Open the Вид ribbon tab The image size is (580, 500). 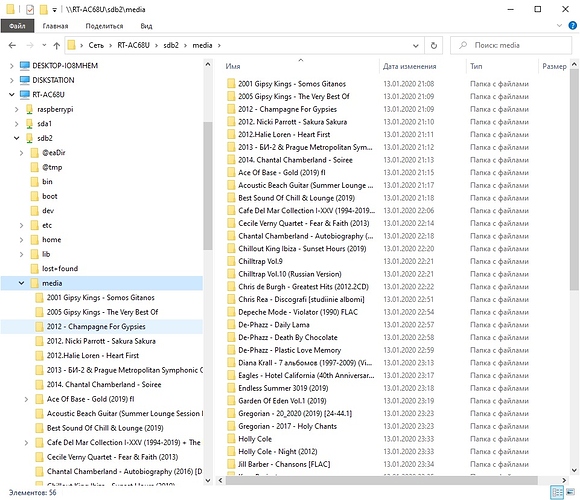click(146, 26)
